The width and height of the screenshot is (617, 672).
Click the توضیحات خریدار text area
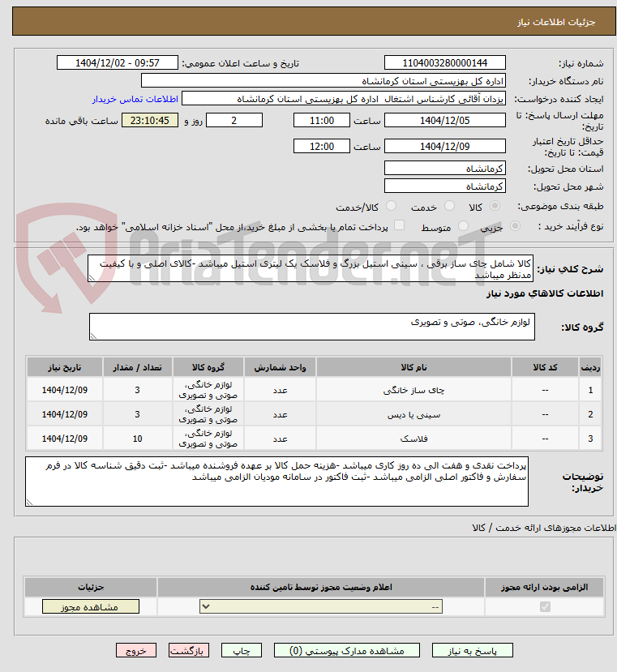(276, 482)
